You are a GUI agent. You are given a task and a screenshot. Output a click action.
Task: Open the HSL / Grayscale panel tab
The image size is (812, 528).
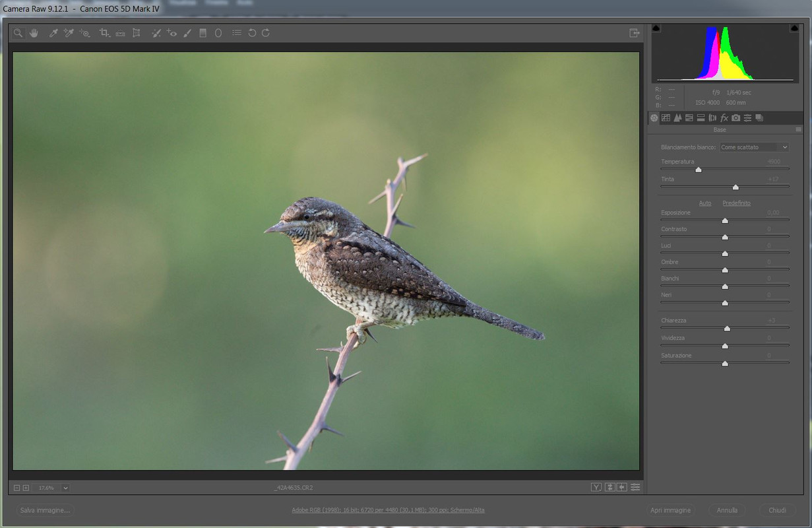(x=689, y=117)
